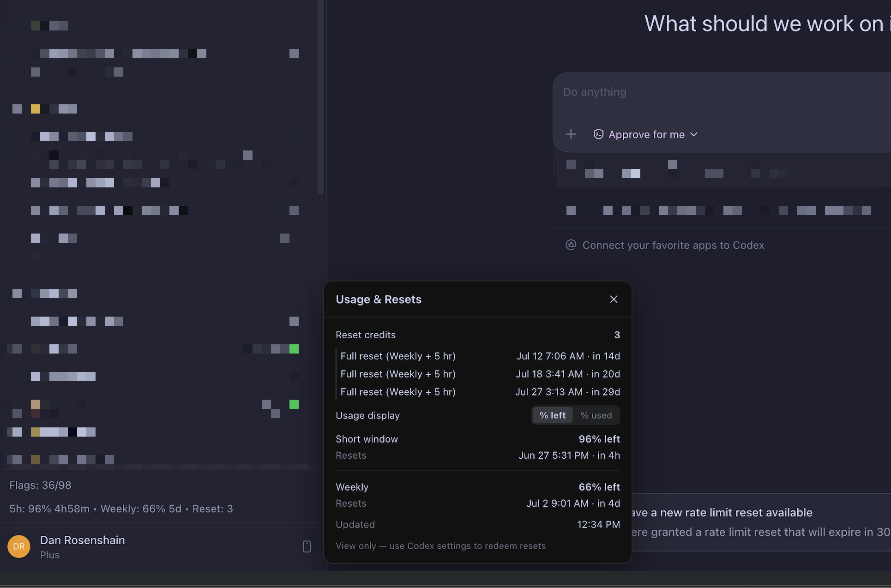The image size is (891, 588).
Task: Click the Reset credits count 3
Action: (617, 335)
